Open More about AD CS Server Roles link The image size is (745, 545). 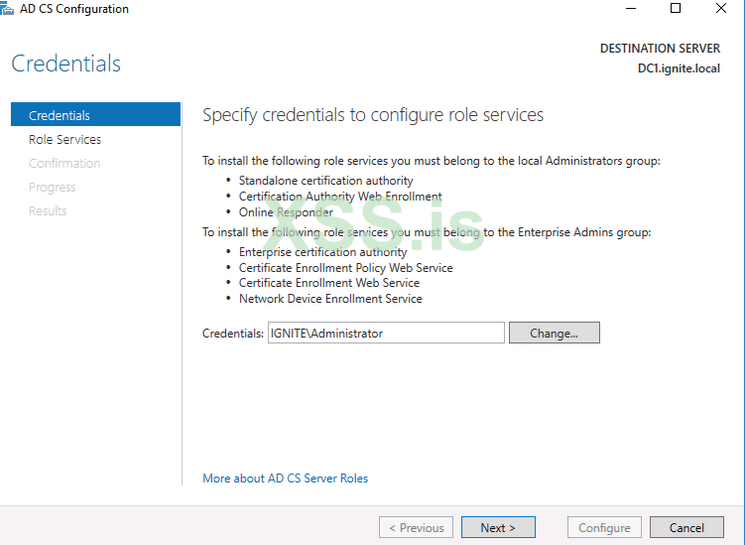[285, 478]
